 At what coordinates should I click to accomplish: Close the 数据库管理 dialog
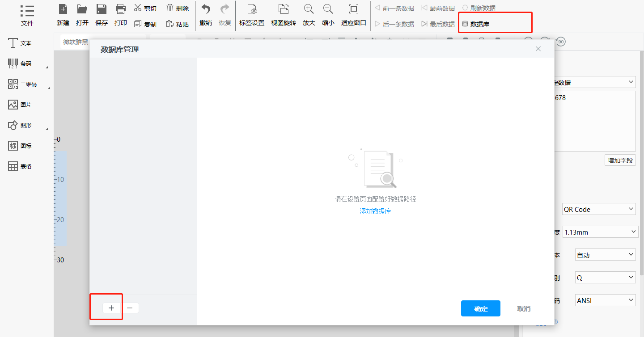538,49
